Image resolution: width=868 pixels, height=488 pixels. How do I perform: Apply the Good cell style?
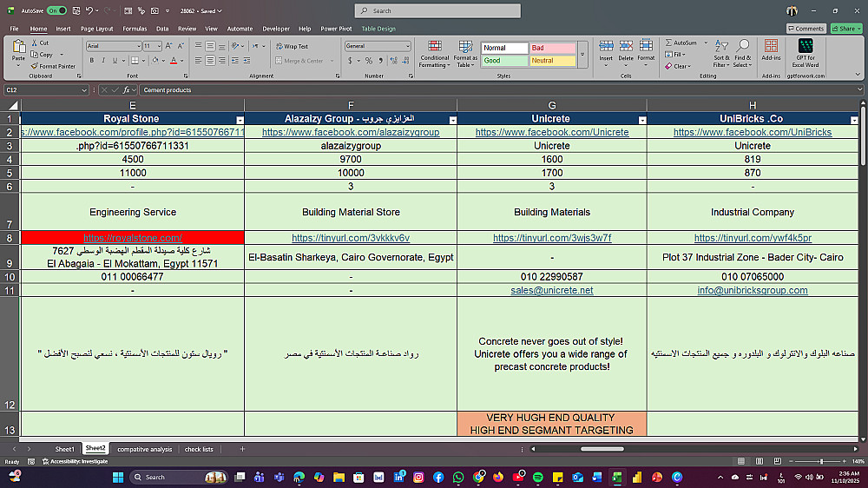[504, 61]
